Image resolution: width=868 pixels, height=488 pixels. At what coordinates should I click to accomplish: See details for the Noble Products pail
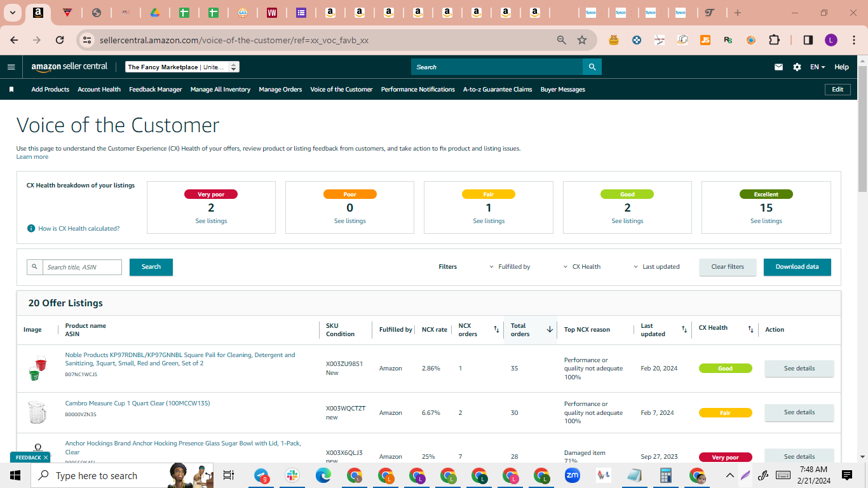(799, 369)
